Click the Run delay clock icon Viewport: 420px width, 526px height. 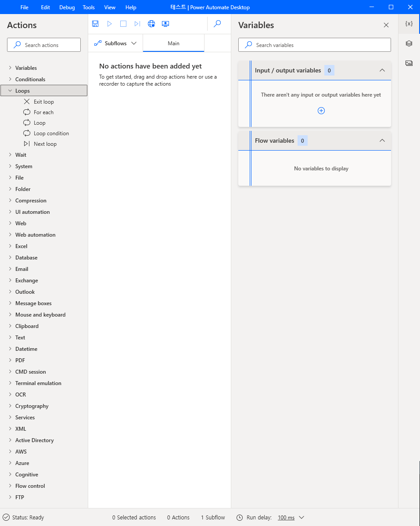tap(240, 518)
